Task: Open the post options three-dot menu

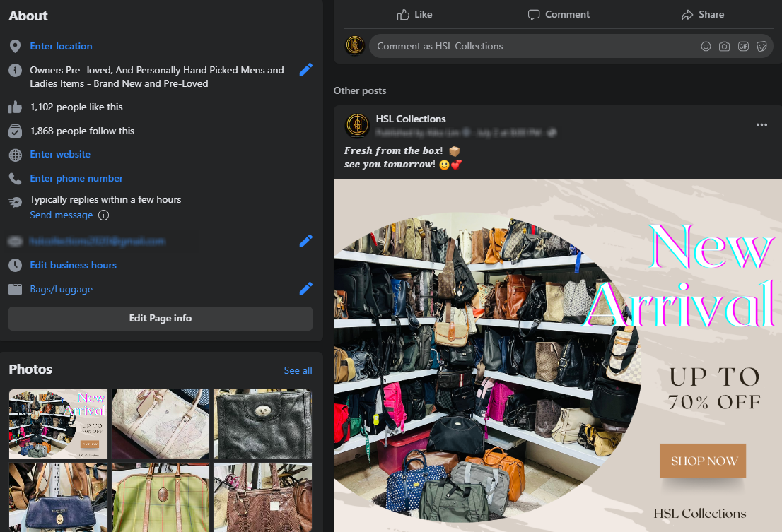Action: 761,124
